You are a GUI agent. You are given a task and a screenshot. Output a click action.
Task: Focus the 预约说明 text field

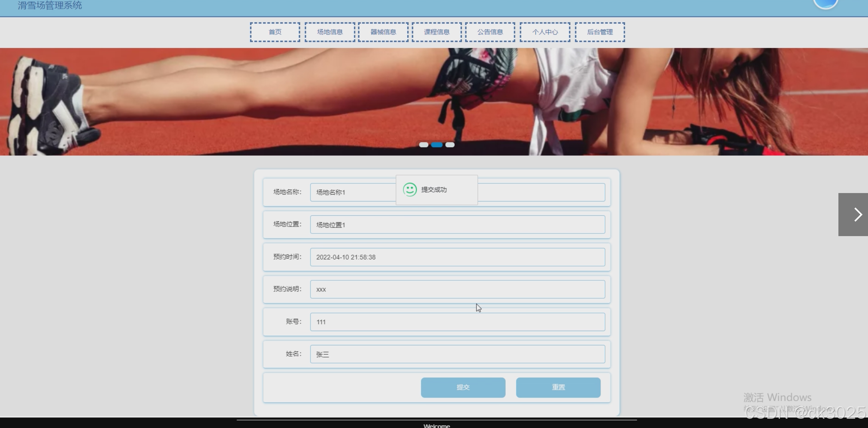(457, 290)
